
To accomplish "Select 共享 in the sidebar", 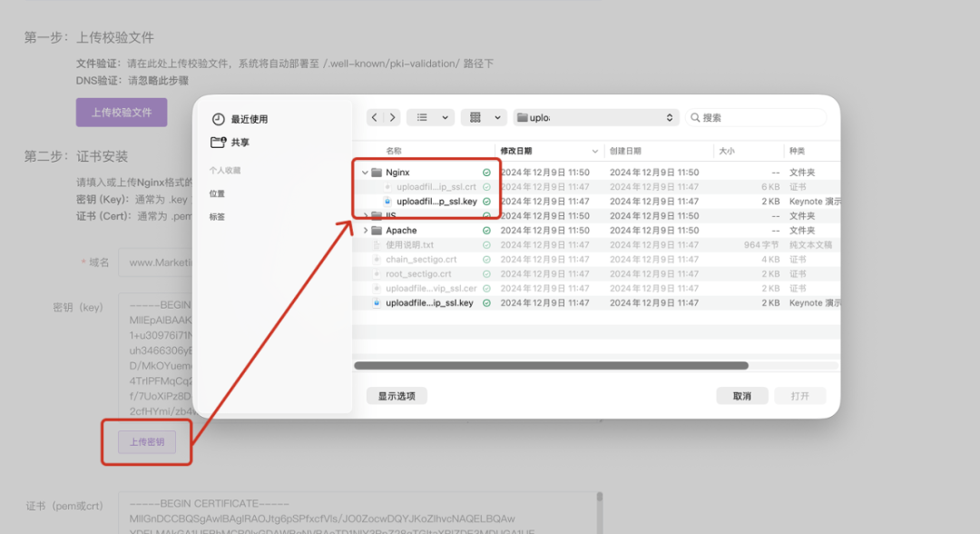I will click(240, 143).
